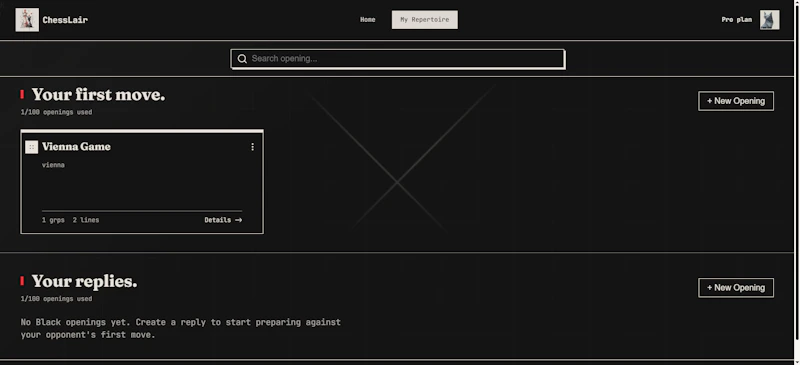Select the My Repertoire tab
The height and width of the screenshot is (365, 800).
click(424, 20)
